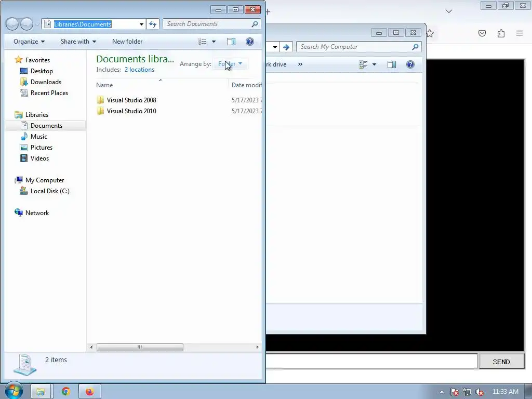
Task: Sort by the Date modified column header
Action: [x=246, y=85]
